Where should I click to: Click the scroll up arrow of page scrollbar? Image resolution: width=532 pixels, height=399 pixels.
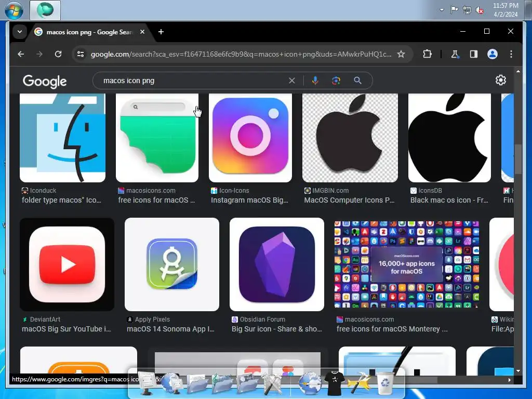tap(518, 71)
